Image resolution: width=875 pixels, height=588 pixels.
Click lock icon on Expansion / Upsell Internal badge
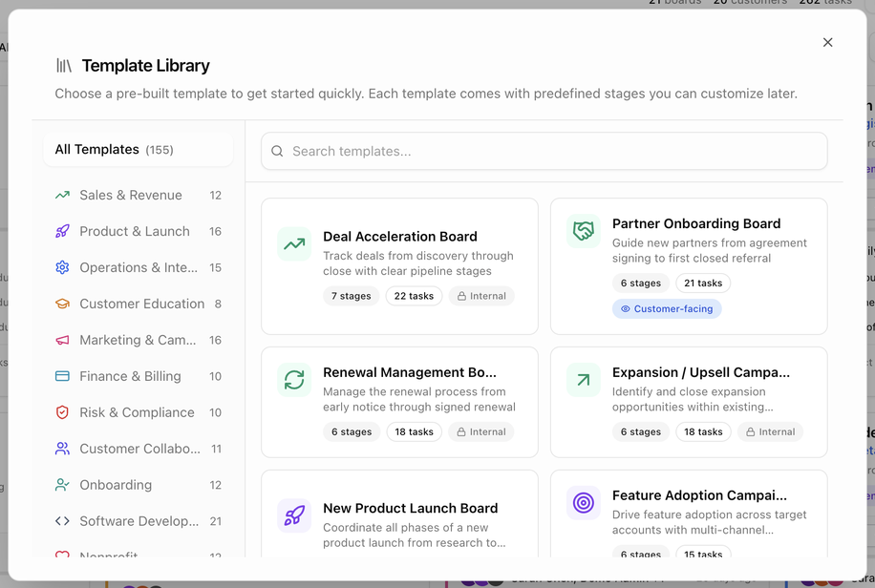[751, 431]
